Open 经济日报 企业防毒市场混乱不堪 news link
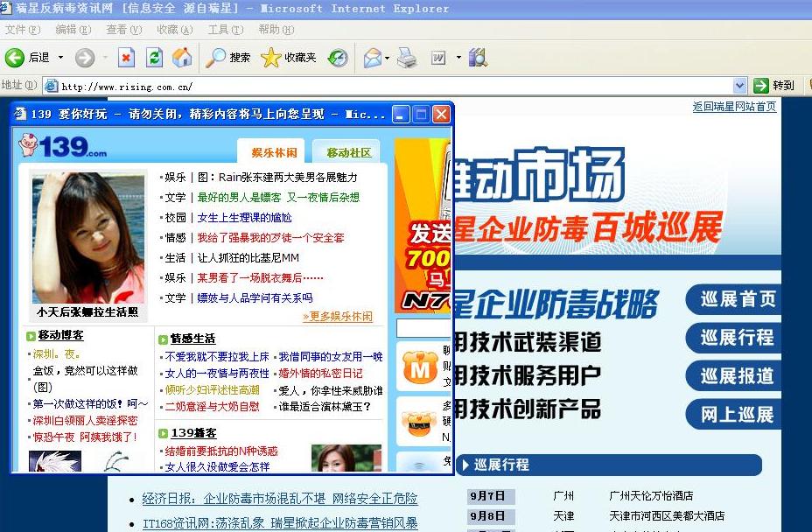Image resolution: width=812 pixels, height=532 pixels. pos(280,499)
